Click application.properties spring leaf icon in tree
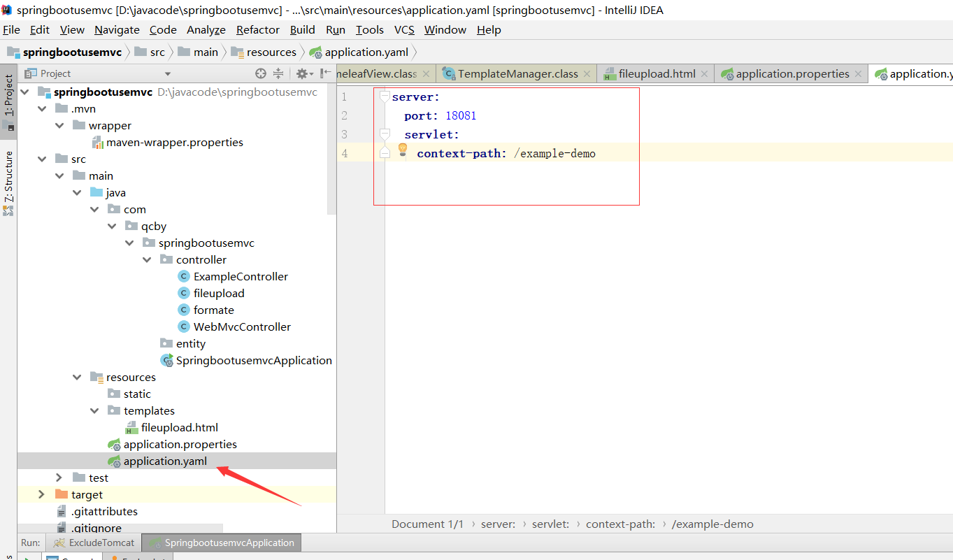This screenshot has width=953, height=560. coord(114,444)
